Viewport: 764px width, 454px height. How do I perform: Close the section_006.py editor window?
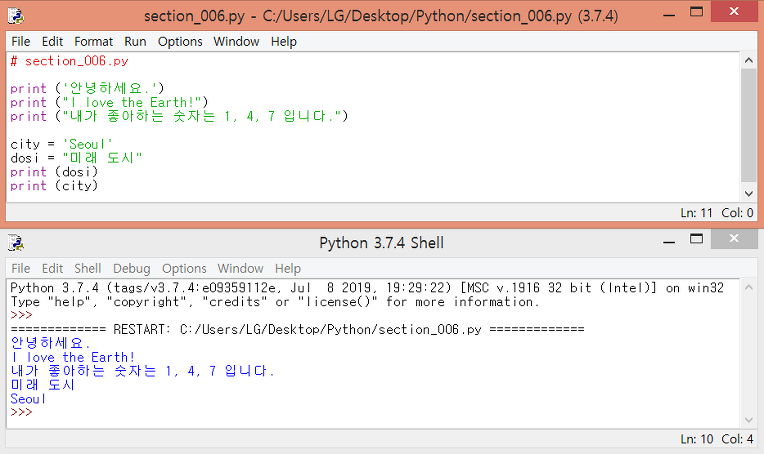click(734, 12)
